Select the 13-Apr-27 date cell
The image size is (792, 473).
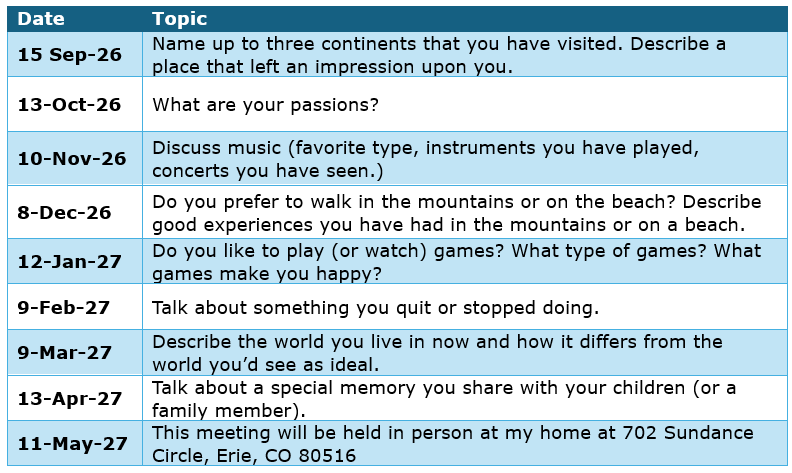pos(75,398)
